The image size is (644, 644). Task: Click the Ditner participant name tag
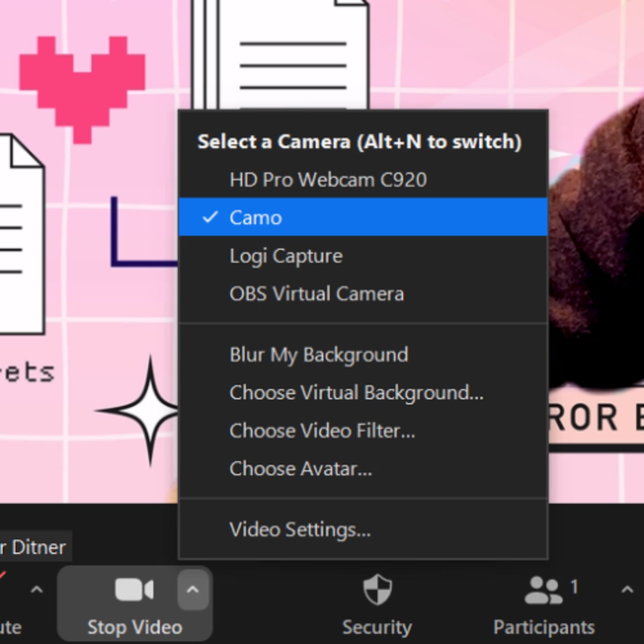point(35,547)
